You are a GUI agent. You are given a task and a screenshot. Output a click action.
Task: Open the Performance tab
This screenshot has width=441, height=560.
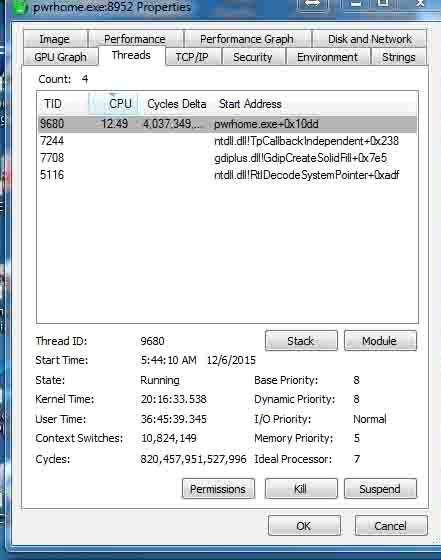coord(135,39)
